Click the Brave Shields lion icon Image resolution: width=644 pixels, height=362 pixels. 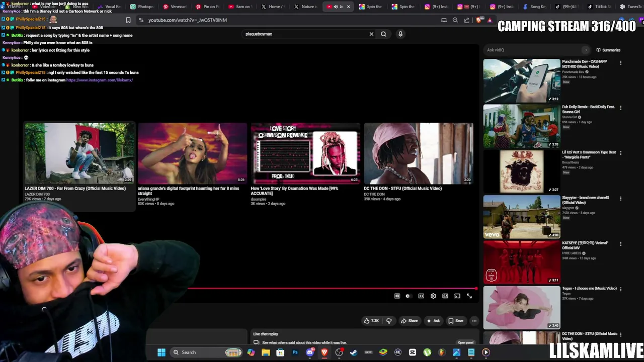(478, 20)
